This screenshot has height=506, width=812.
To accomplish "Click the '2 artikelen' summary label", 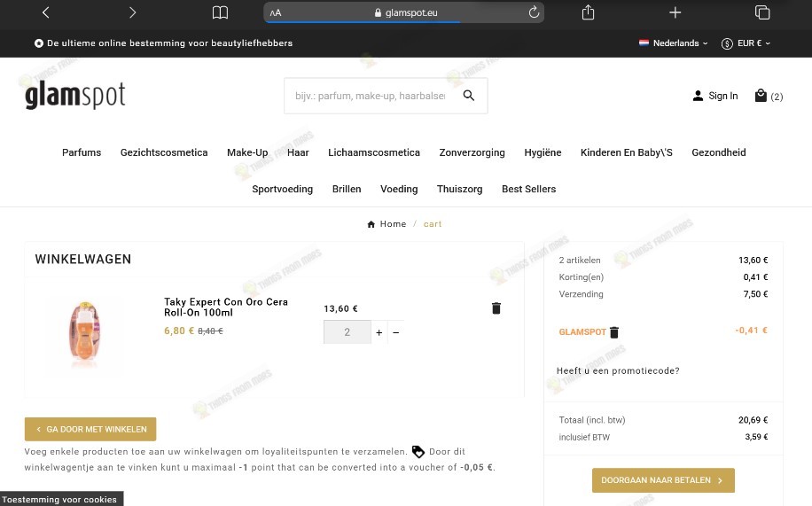I will (580, 260).
